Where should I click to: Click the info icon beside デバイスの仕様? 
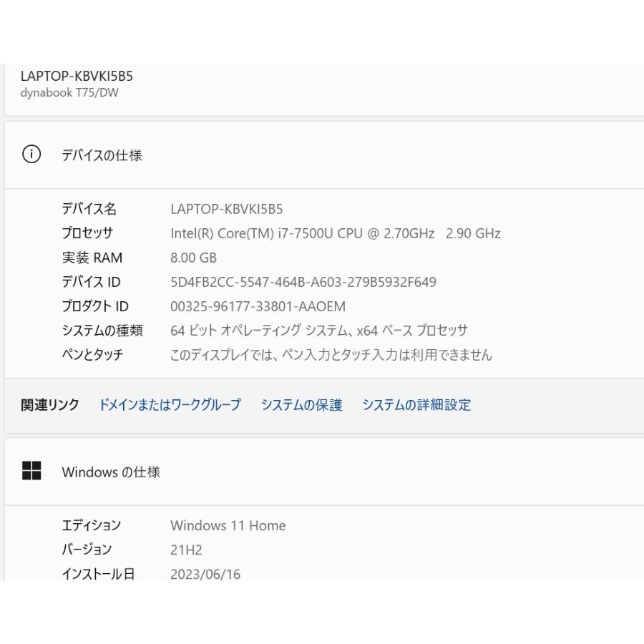coord(31,155)
